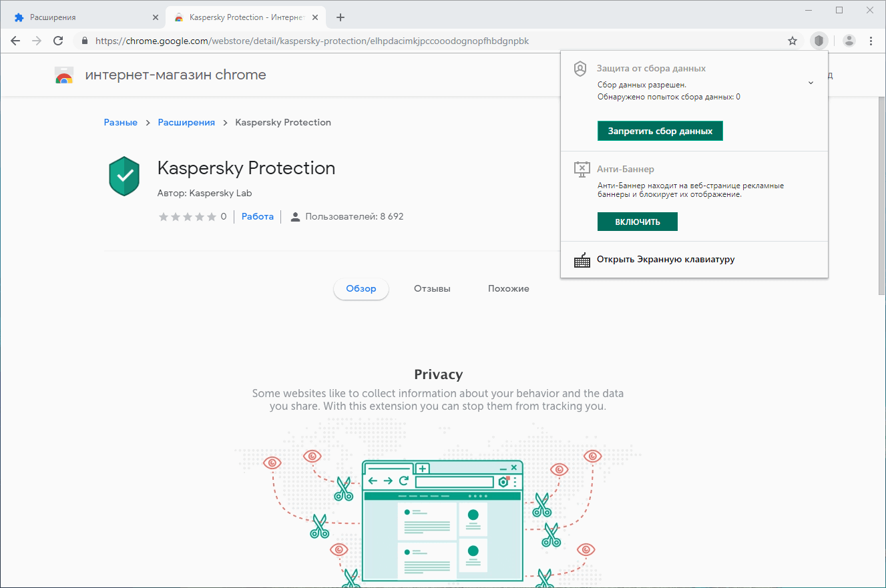
Task: Expand the data collection protection section
Action: tap(811, 83)
